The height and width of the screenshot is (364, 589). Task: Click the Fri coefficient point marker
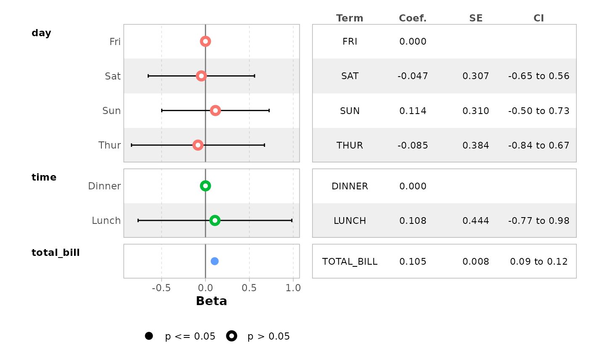pyautogui.click(x=205, y=41)
